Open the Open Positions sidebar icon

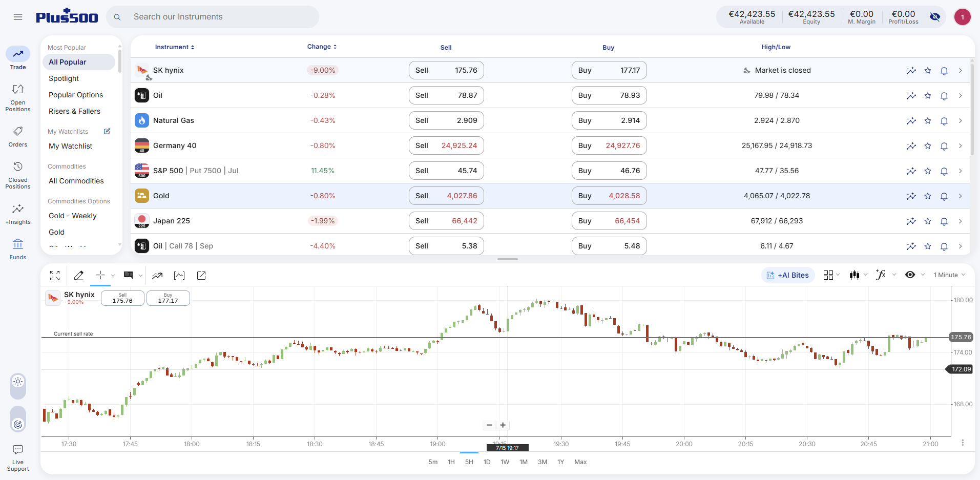18,97
